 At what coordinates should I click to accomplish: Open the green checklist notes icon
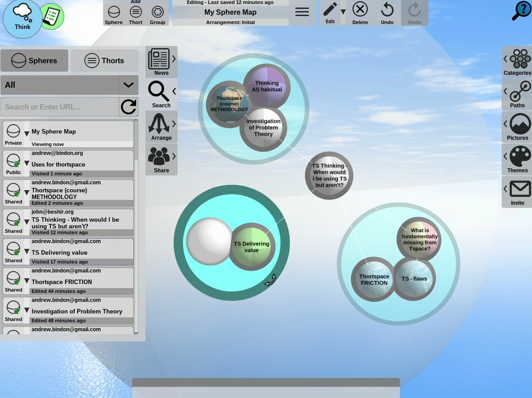click(x=54, y=17)
